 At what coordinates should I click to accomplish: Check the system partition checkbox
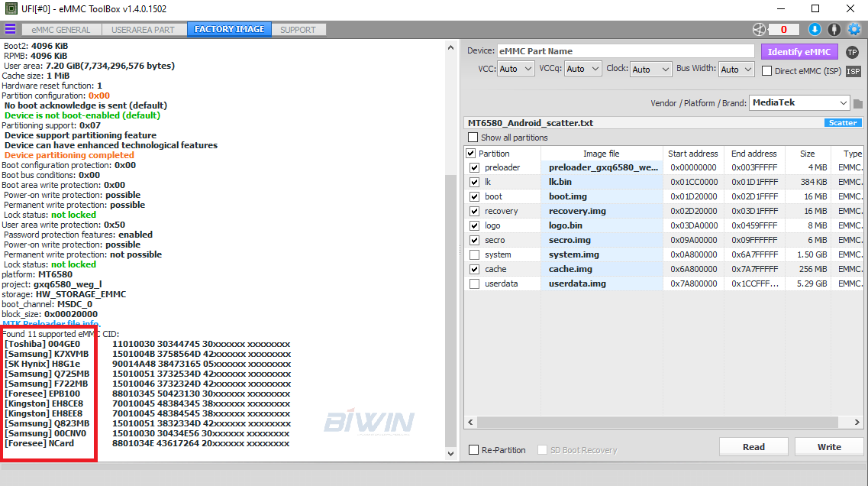point(474,255)
